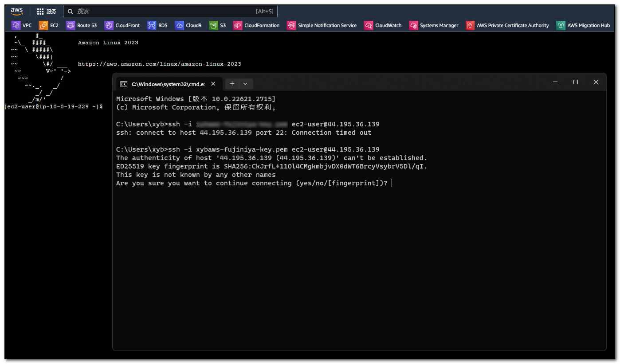
Task: Click the CloudWatch service icon
Action: click(x=369, y=26)
